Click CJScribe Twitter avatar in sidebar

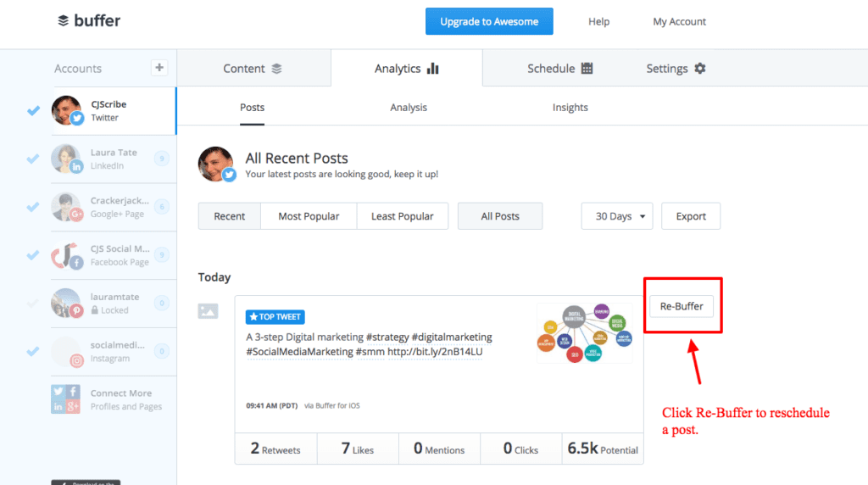pyautogui.click(x=67, y=110)
